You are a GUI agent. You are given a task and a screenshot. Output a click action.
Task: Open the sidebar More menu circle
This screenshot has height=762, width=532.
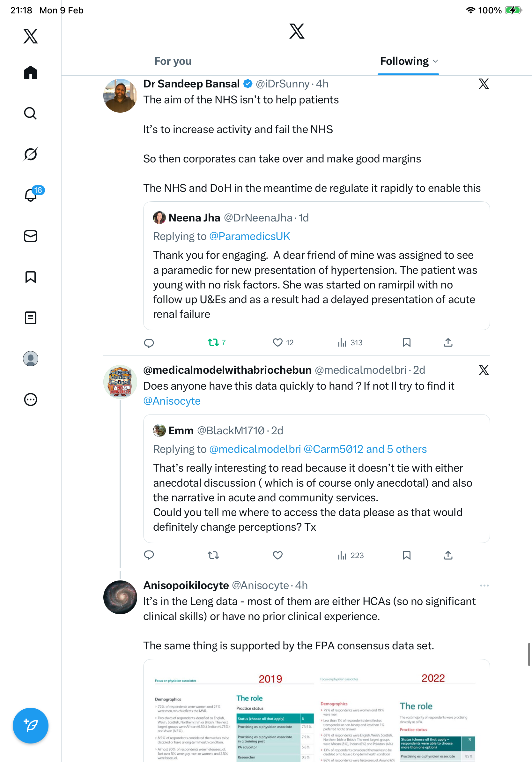(x=30, y=399)
